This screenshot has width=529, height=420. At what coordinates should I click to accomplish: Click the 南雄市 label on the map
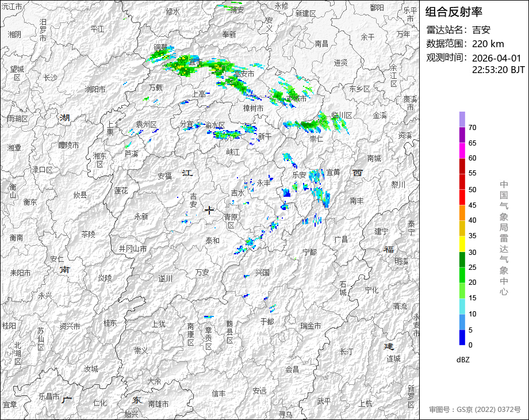(158, 403)
